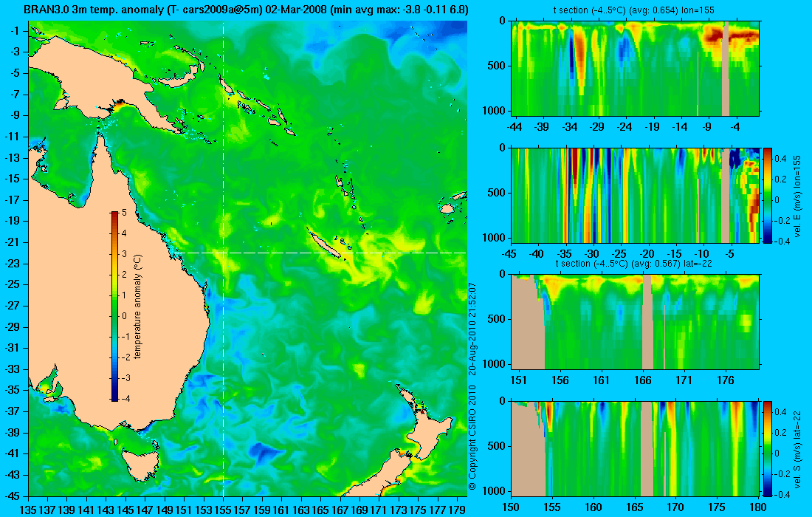The width and height of the screenshot is (812, 517).
Task: Click the '-21' latitude label on main map
Action: [12, 242]
